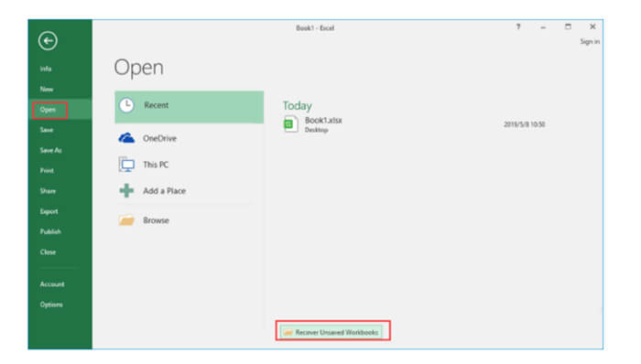The height and width of the screenshot is (364, 641).
Task: Select Add a Place label
Action: (x=164, y=190)
